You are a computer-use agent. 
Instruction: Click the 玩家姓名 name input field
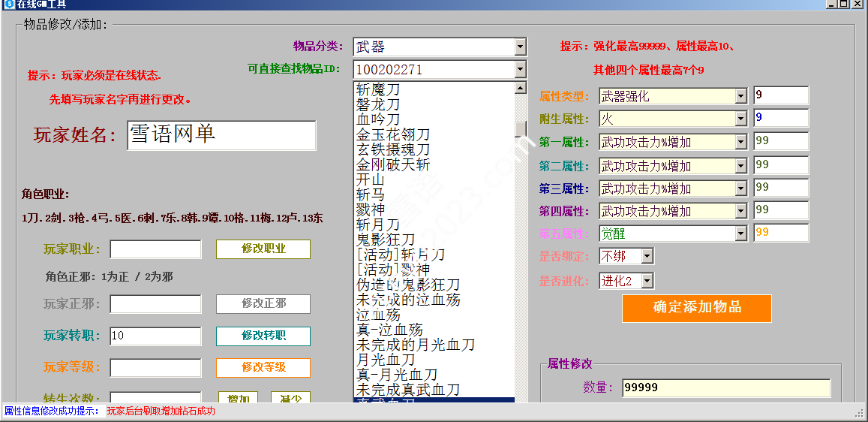221,135
